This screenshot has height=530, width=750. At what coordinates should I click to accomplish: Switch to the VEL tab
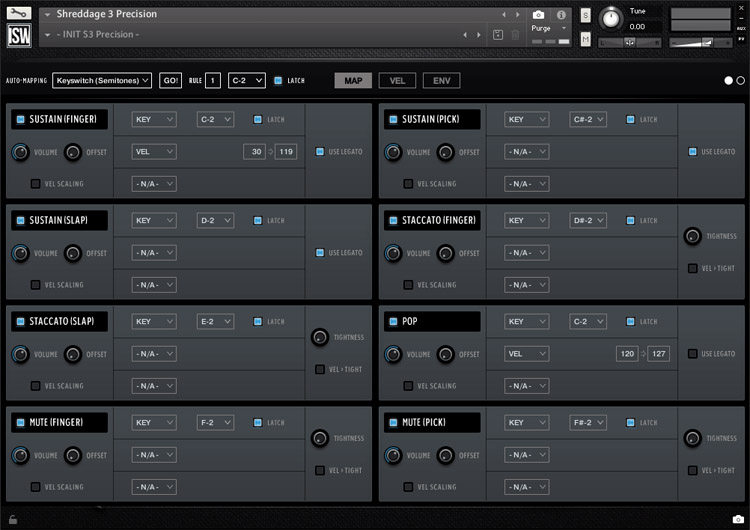tap(397, 80)
